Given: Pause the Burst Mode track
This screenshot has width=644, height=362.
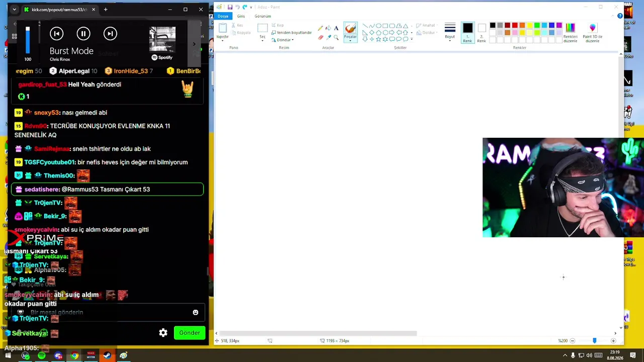Looking at the screenshot, I should tap(83, 34).
